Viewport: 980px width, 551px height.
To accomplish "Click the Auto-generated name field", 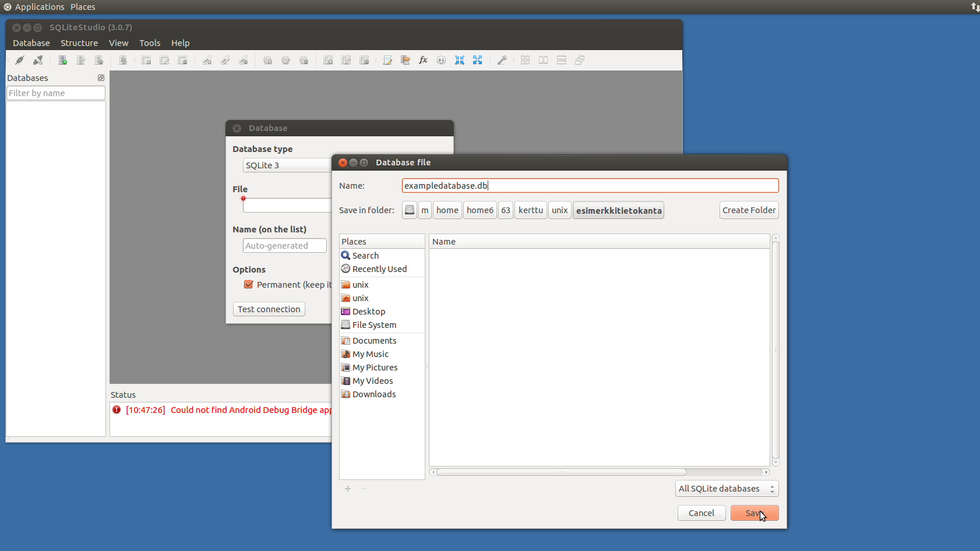I will [x=285, y=246].
